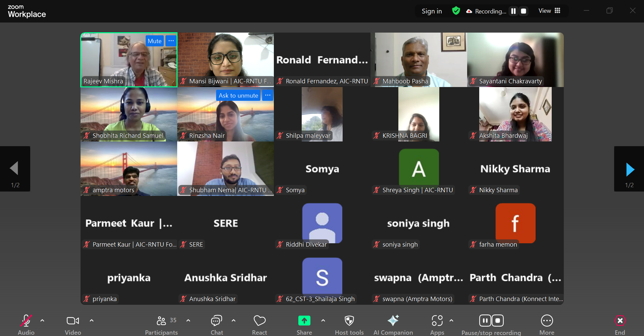Open the Chat panel icon
Image resolution: width=644 pixels, height=336 pixels.
pos(216,321)
